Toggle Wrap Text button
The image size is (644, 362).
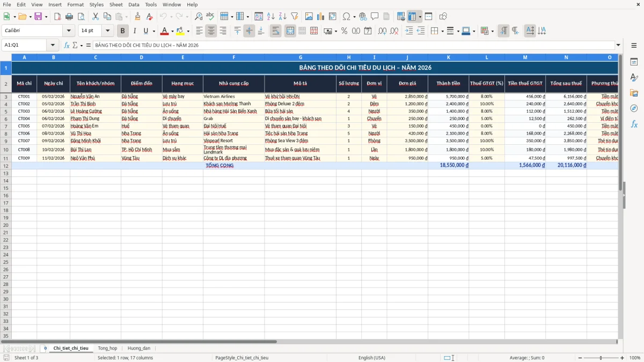pyautogui.click(x=275, y=31)
